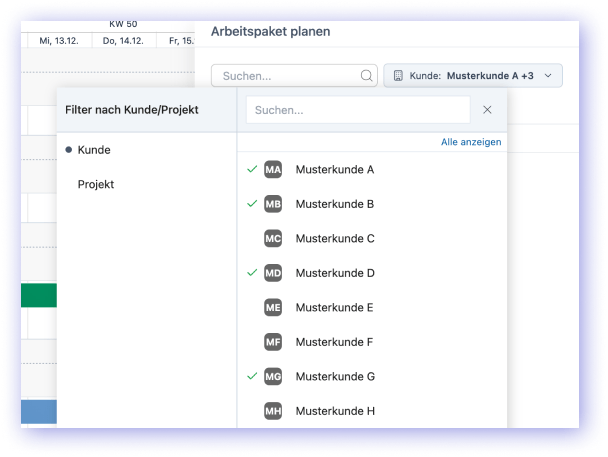Viewport: 608px width, 457px height.
Task: Click the green checkmark beside Musterkunde D
Action: click(x=252, y=272)
